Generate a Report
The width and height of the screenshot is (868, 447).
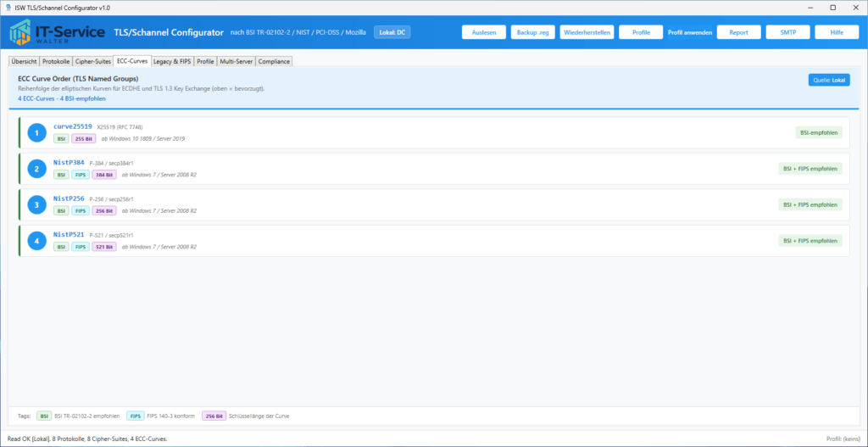739,32
